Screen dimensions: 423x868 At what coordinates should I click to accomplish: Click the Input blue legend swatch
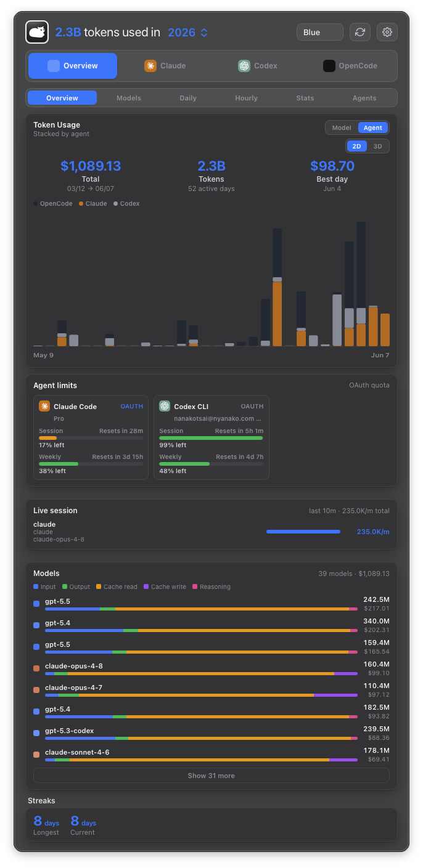(x=36, y=587)
